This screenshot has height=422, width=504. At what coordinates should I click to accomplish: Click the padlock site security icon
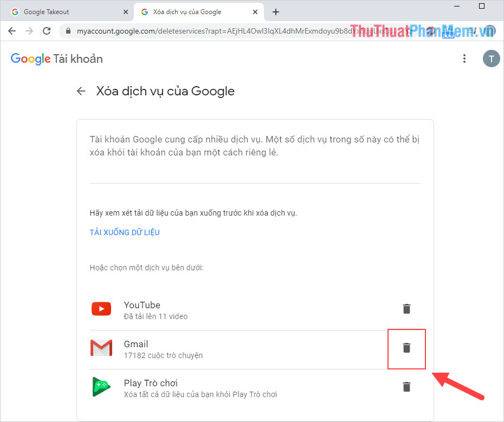click(68, 31)
